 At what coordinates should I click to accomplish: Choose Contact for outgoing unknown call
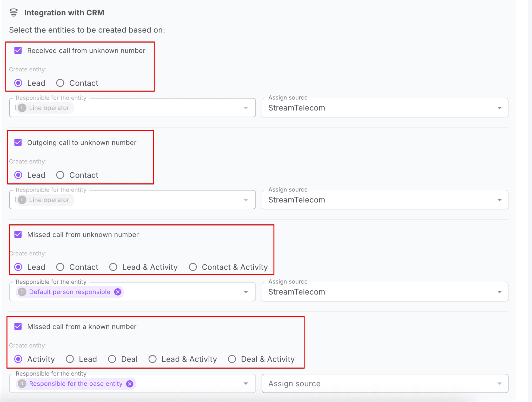pyautogui.click(x=60, y=175)
